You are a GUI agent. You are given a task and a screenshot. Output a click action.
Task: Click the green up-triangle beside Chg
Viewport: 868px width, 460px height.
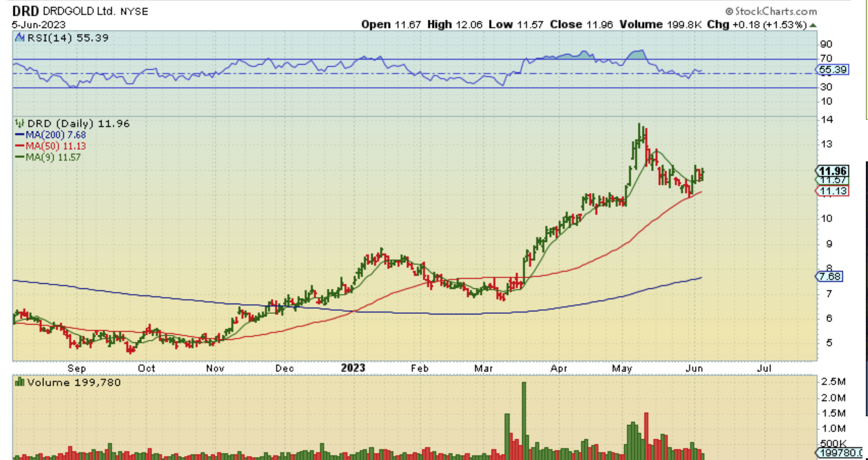(813, 25)
